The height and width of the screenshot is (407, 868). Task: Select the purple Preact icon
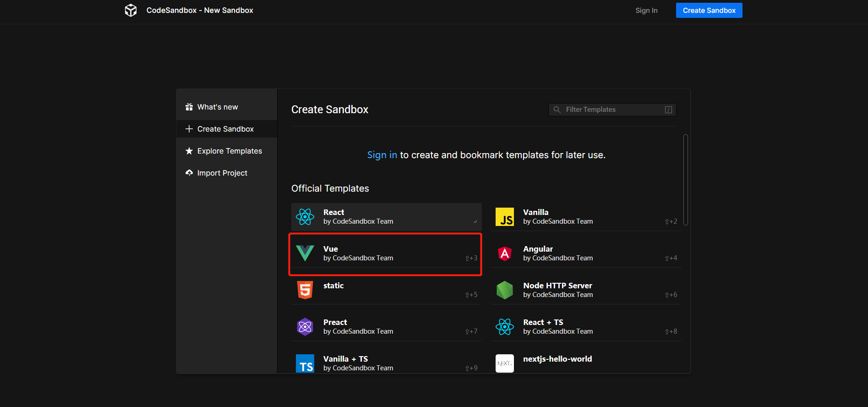pyautogui.click(x=305, y=327)
